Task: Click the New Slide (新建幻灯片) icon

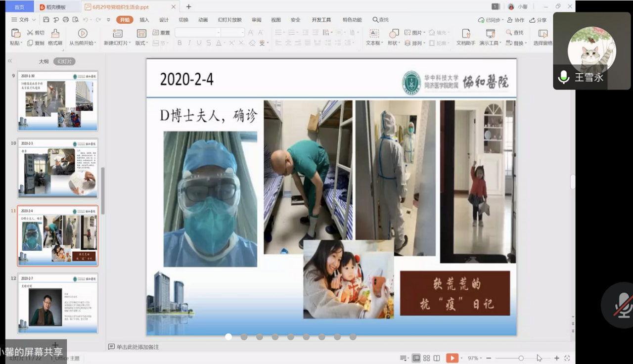Action: [117, 33]
